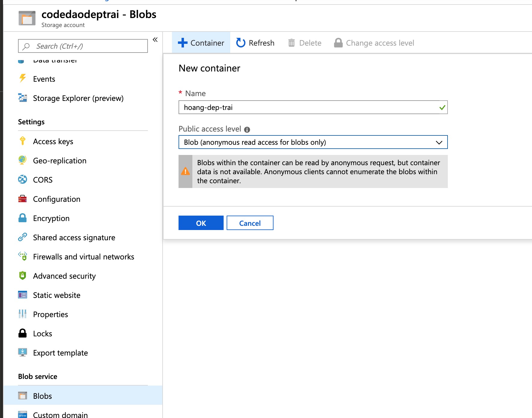This screenshot has height=418, width=532.
Task: Go to Shared access signature
Action: 74,237
